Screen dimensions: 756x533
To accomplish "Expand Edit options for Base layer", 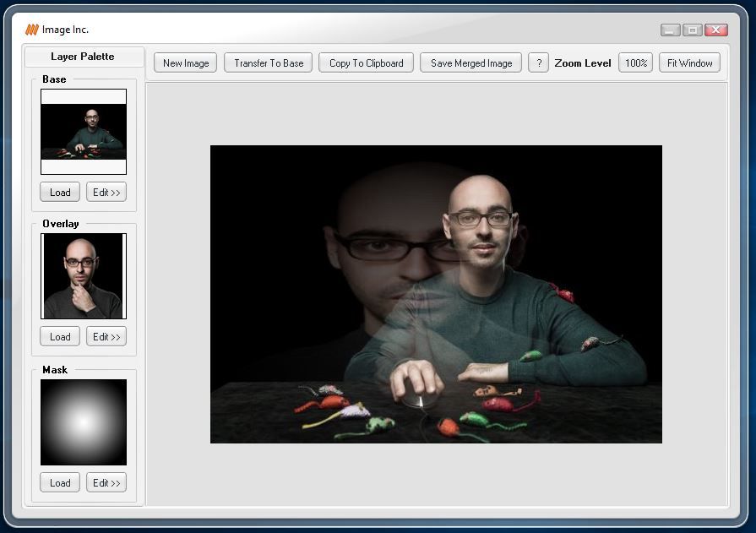I will (106, 193).
